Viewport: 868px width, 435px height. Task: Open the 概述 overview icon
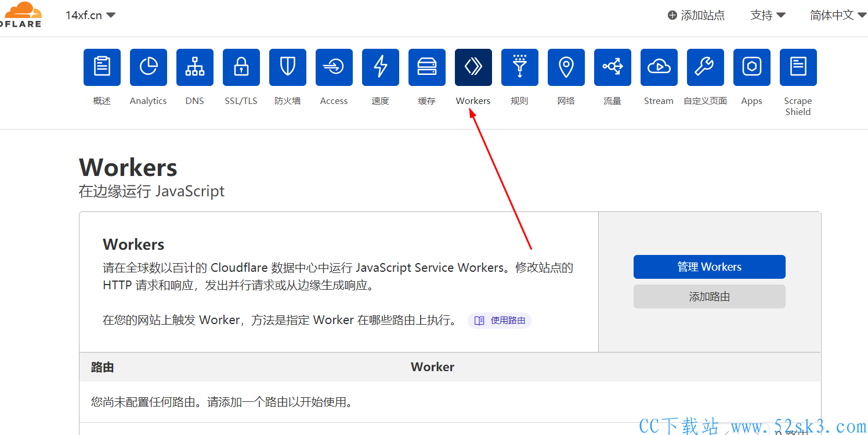[102, 67]
